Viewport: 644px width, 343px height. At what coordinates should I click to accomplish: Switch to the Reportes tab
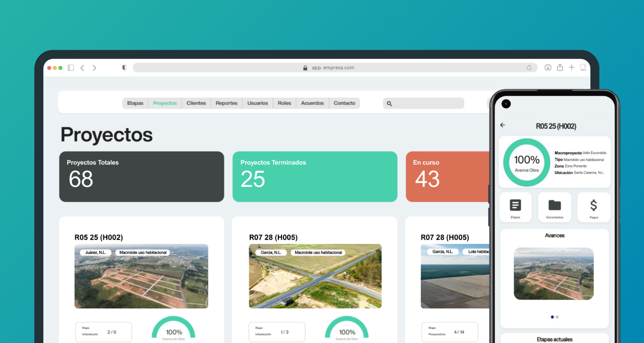point(226,103)
